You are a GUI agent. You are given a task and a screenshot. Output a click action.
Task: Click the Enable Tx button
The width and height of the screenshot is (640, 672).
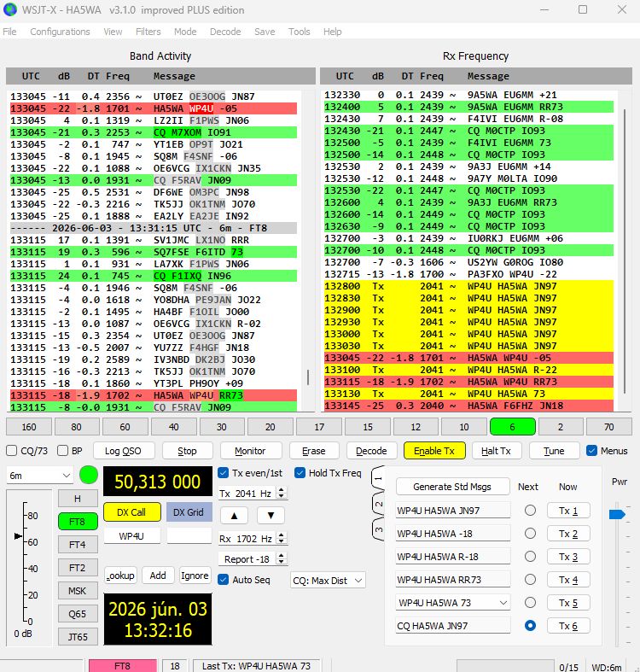coord(434,451)
